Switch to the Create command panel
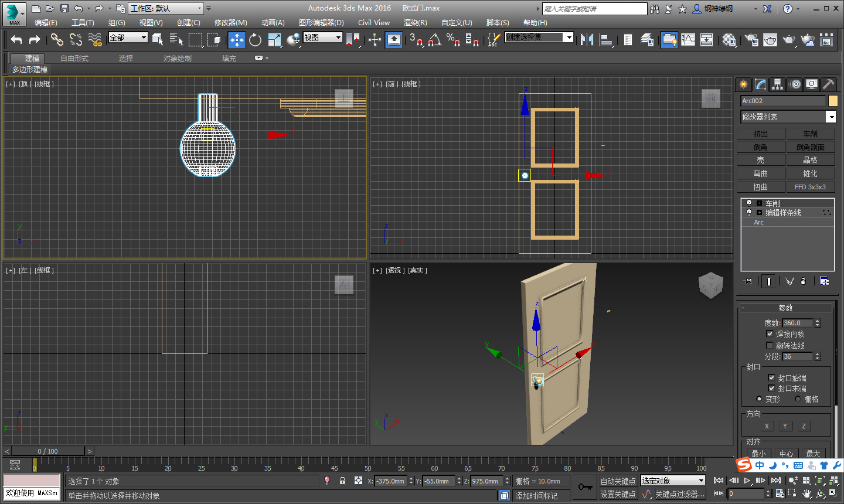This screenshot has height=504, width=844. tap(743, 84)
